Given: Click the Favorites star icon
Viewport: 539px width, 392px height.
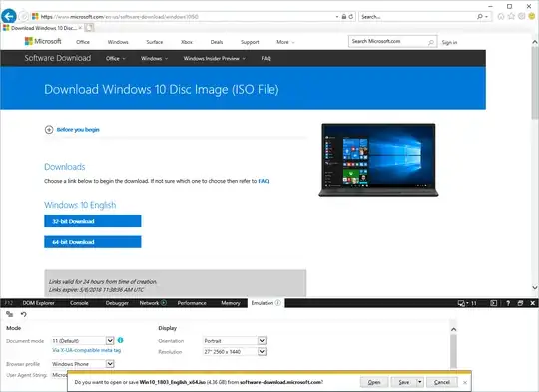Looking at the screenshot, I should click(x=511, y=17).
